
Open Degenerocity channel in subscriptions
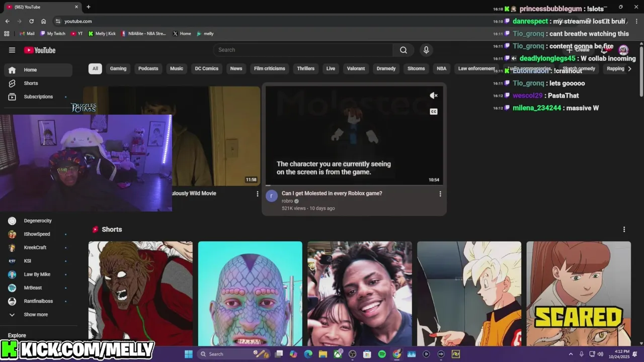point(38,221)
